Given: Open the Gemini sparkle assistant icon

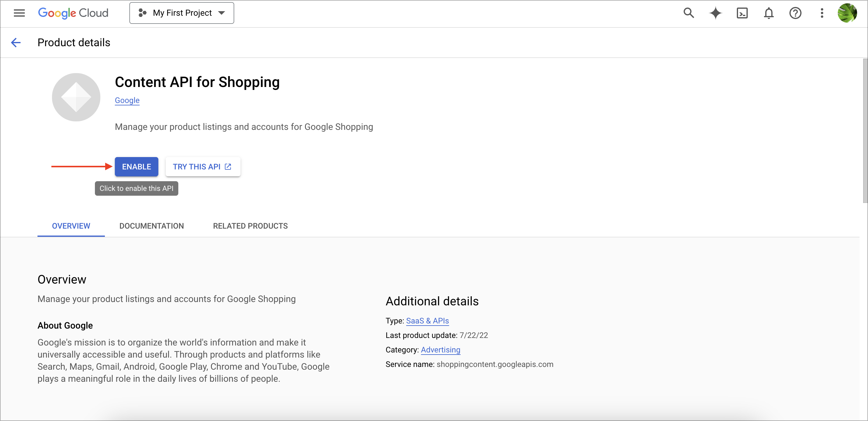Looking at the screenshot, I should (x=715, y=13).
